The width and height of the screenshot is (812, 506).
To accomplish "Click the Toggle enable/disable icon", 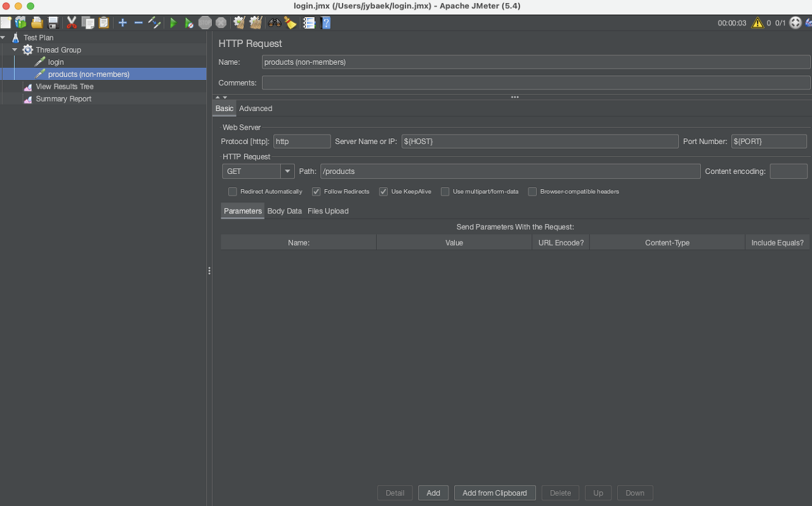I will tap(154, 23).
